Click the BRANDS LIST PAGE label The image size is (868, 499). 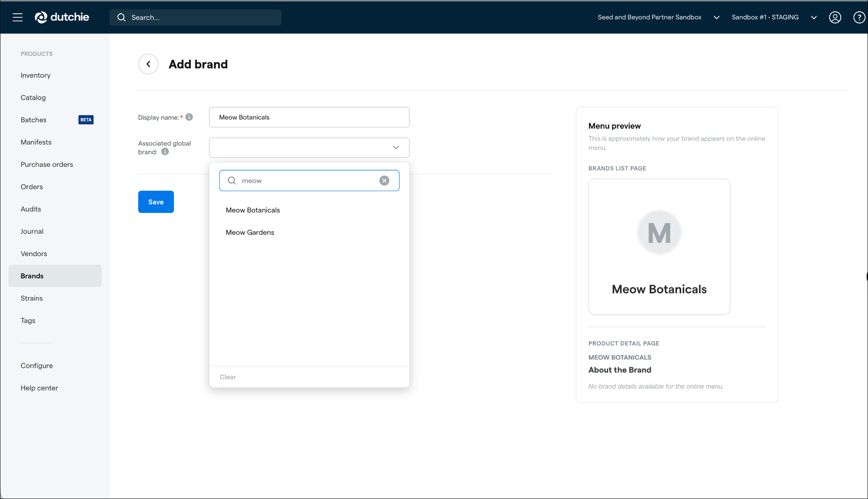click(x=617, y=168)
